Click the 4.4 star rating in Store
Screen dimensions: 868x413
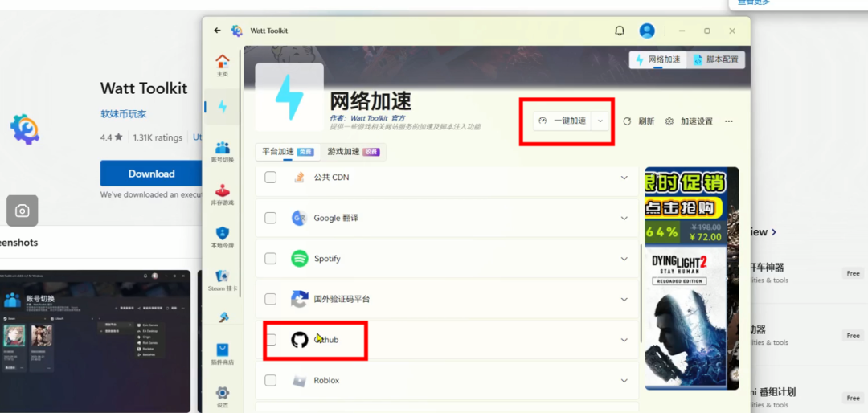pos(111,137)
